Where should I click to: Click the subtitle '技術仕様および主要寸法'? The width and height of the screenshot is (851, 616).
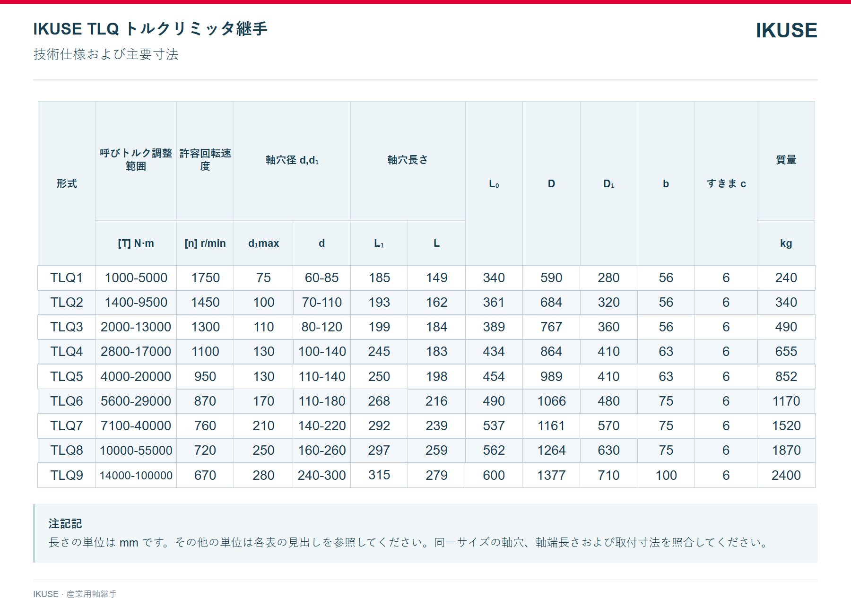(x=106, y=54)
